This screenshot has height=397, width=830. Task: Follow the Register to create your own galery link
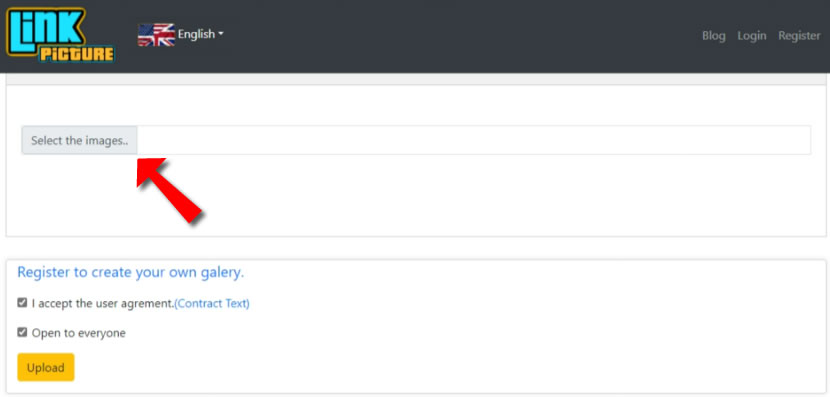[x=131, y=273]
